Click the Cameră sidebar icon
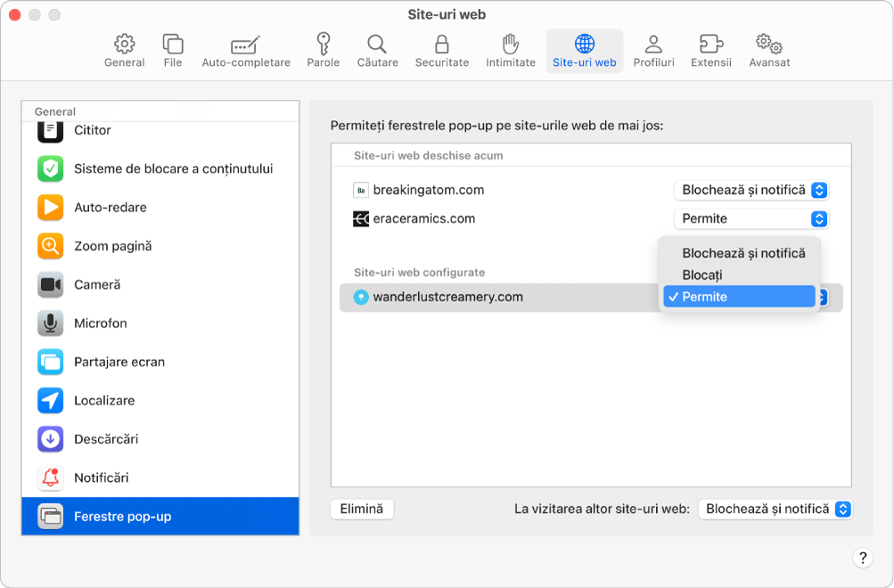Screen dimensions: 894x588 pos(50,284)
